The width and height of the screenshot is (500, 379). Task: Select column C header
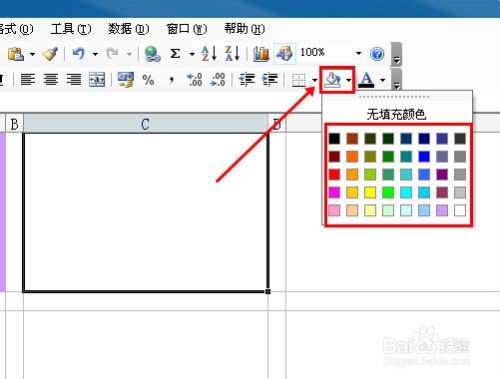[x=146, y=124]
